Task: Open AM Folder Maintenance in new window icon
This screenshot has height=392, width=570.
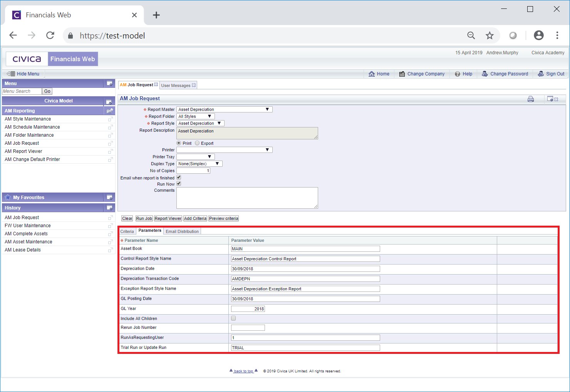Action: tap(111, 135)
